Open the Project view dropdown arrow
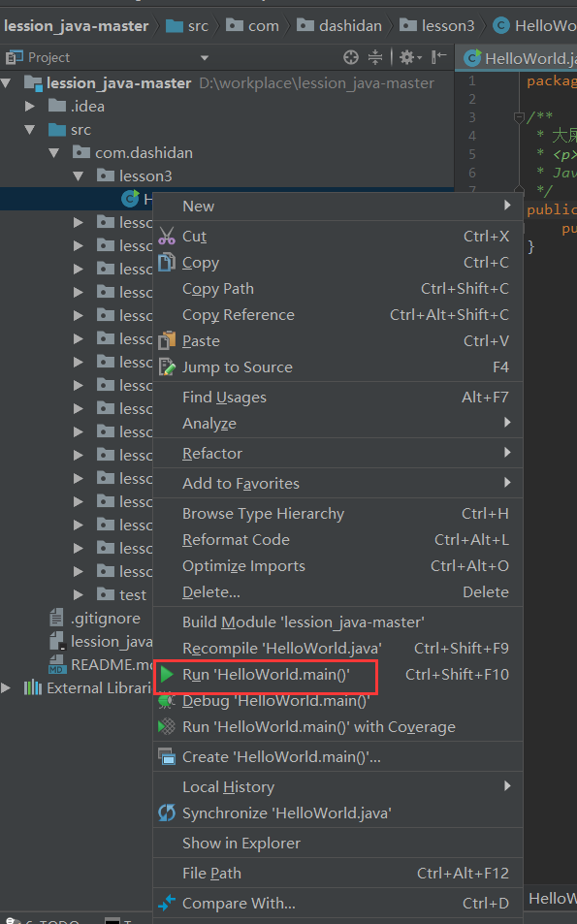Screen dimensions: 577x924 click(x=205, y=58)
